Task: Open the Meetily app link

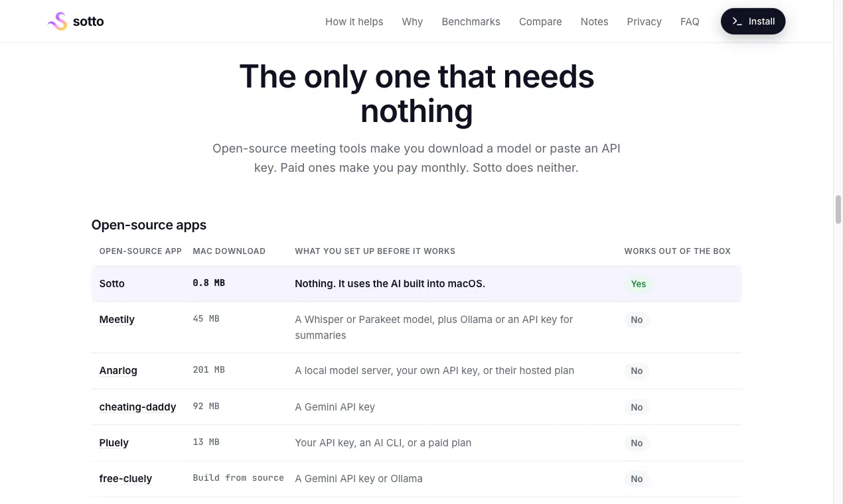Action: point(117,320)
